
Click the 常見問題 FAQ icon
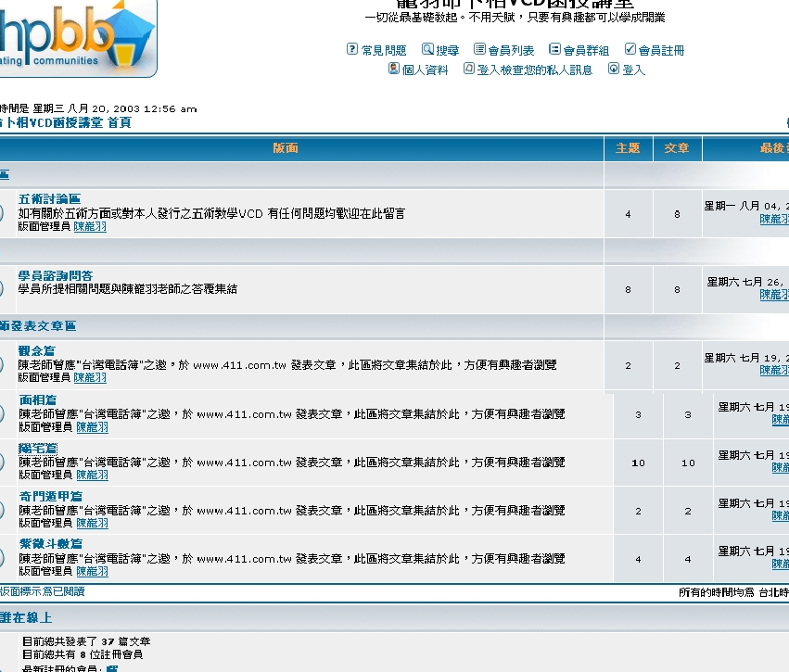tap(352, 49)
